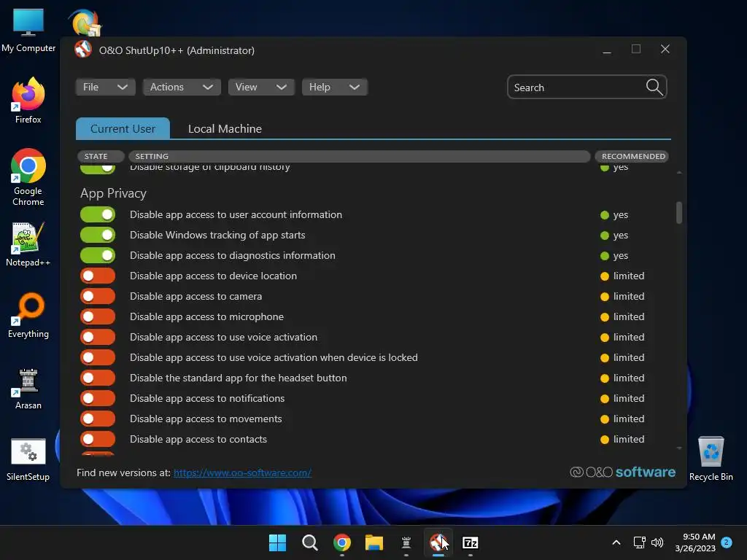
Task: Select the Current User tab
Action: [123, 128]
